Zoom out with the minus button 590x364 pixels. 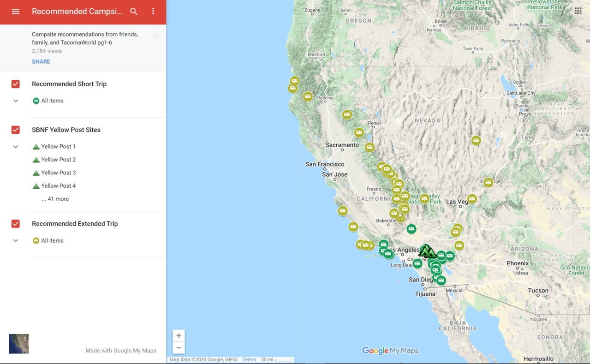(179, 348)
